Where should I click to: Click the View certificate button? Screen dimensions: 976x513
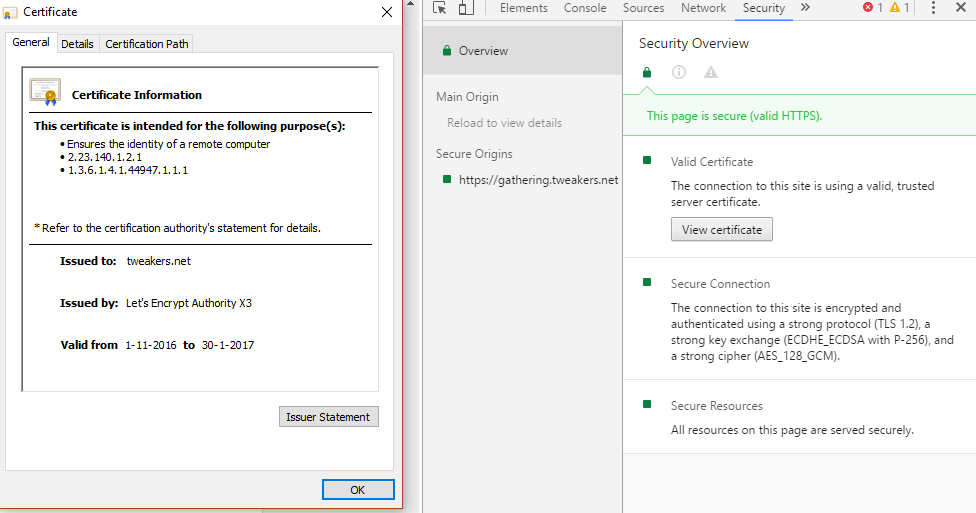(x=721, y=229)
